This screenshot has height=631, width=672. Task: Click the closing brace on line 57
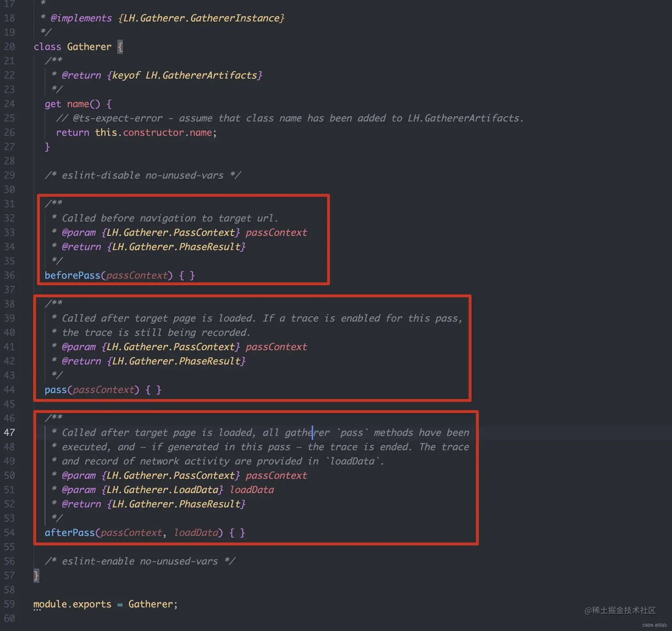[x=36, y=576]
